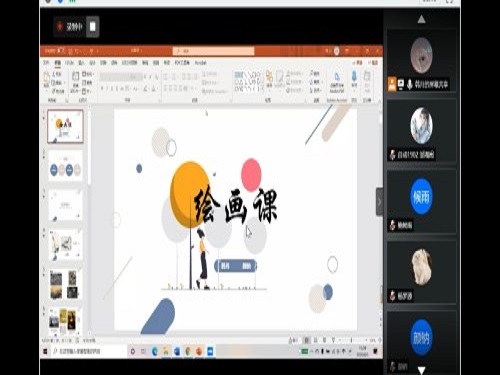This screenshot has height=375, width=500.
Task: Click the Windows Start button
Action: coord(45,351)
